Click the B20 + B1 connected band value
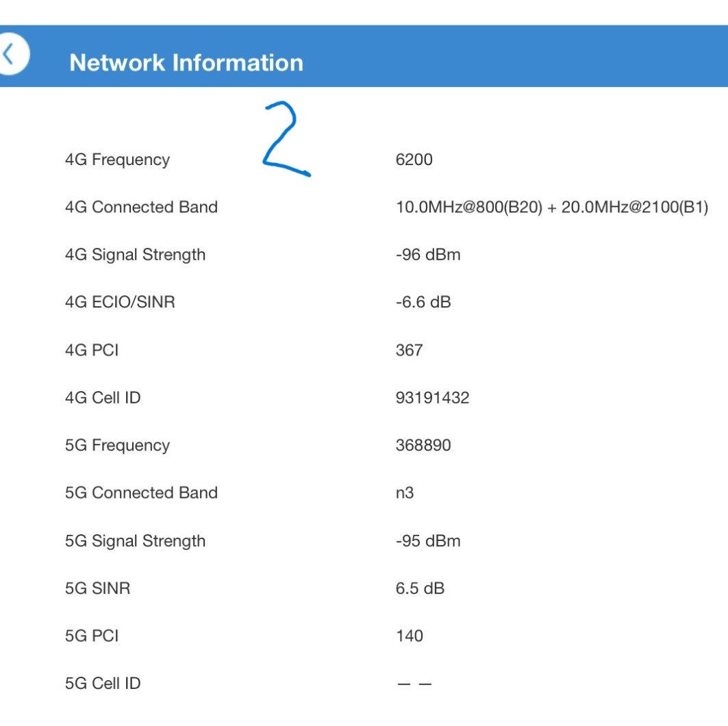 (551, 207)
